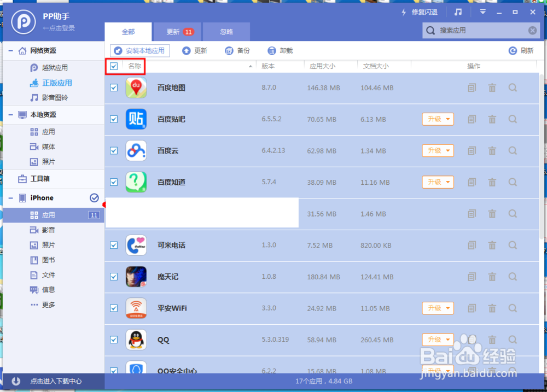
Task: Click the app list vertical scrollbar
Action: coord(542,156)
